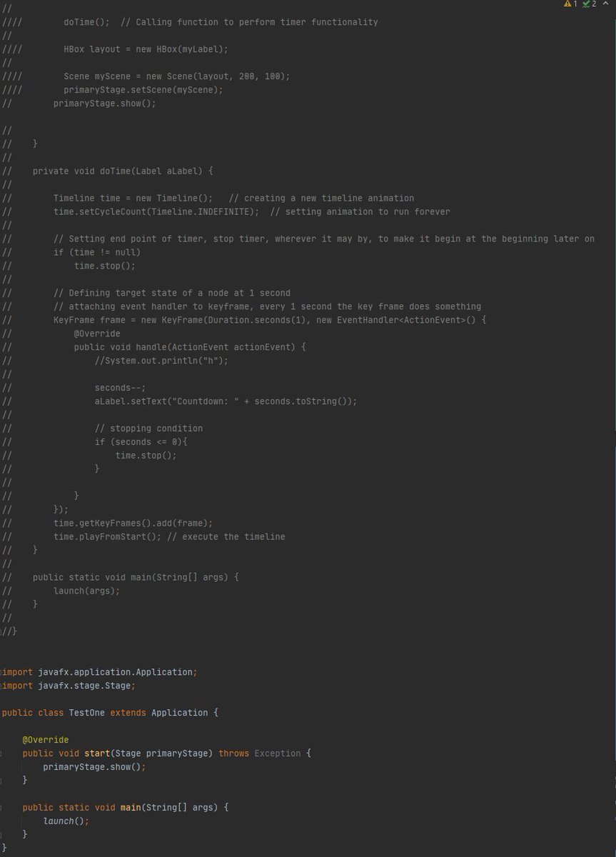The image size is (616, 857).
Task: Click '// Setting end point of timer' comment
Action: [324, 239]
